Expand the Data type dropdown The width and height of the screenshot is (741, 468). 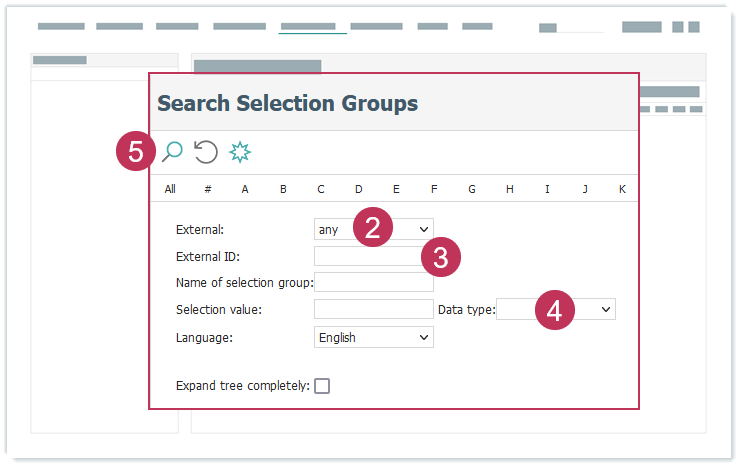[x=555, y=310]
